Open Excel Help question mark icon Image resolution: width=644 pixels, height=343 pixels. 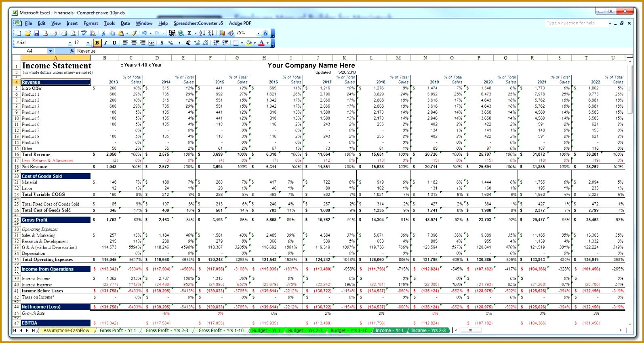coord(265,33)
